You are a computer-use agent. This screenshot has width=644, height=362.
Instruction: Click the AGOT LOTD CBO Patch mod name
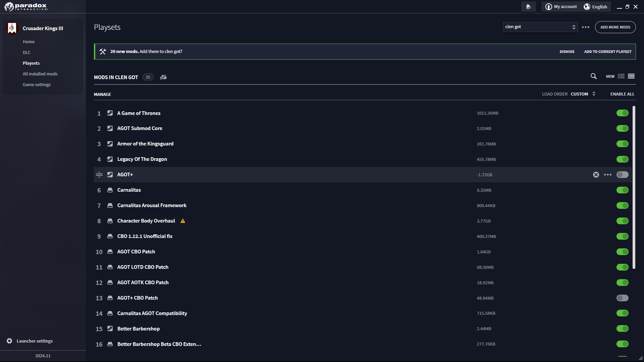(143, 267)
